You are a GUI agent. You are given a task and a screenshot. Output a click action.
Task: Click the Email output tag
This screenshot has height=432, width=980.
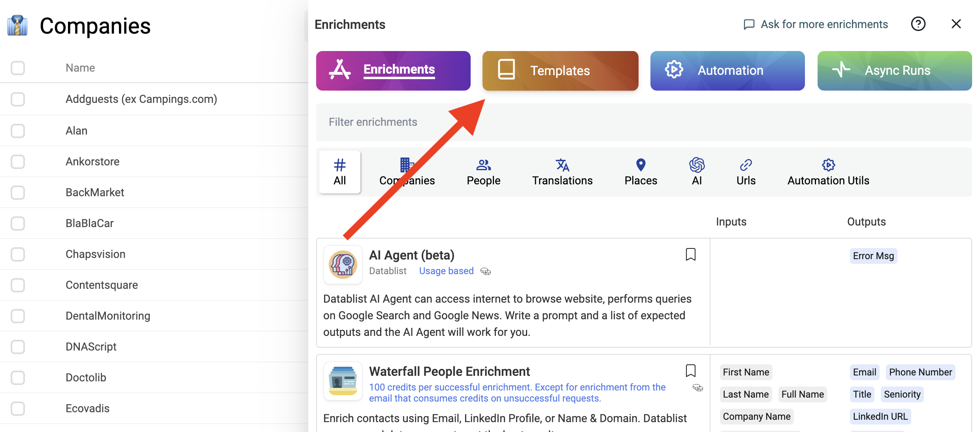click(x=865, y=372)
